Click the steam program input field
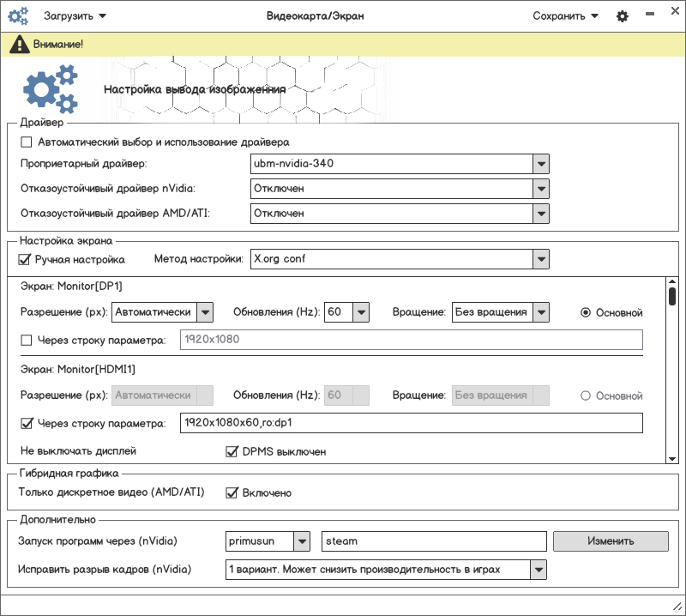 [x=434, y=541]
